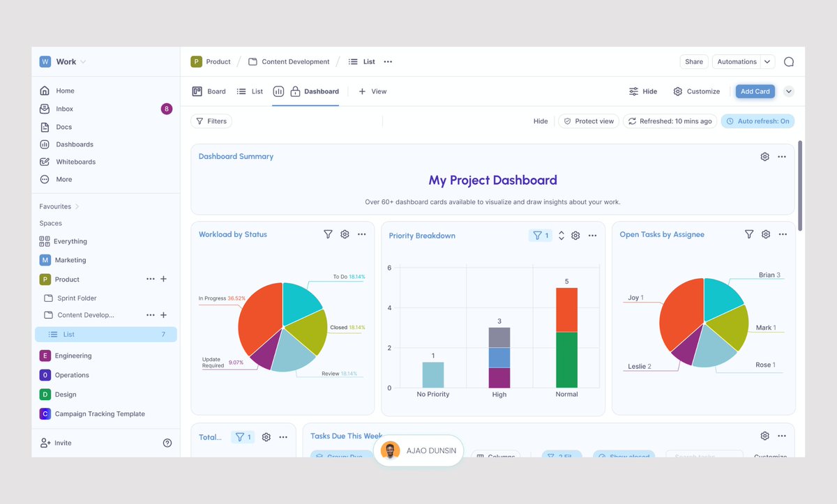837x504 pixels.
Task: Open Tasks Due This Week three-dot menu
Action: tap(782, 436)
